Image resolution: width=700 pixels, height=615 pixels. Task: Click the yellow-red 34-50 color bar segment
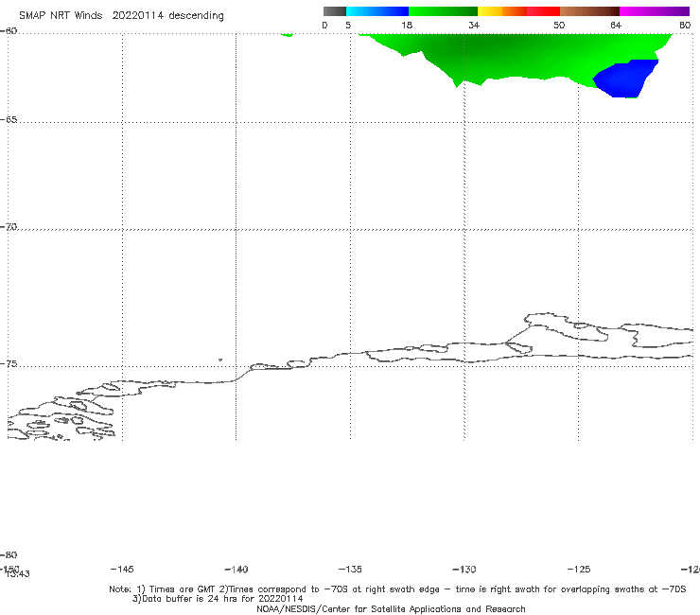518,11
